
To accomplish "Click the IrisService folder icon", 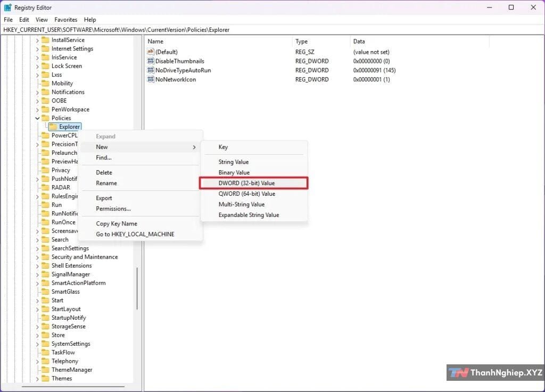I will pos(45,57).
